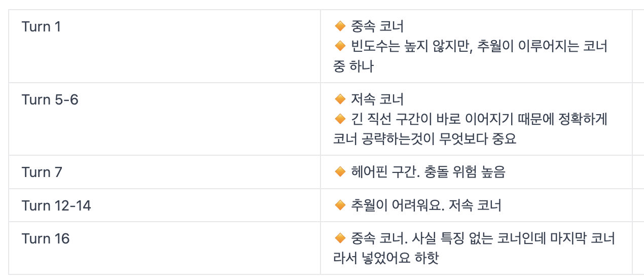644x280 pixels.
Task: Click the text '빈도수는 높지 않지만, 추월이 이루어지는 코너'
Action: click(x=479, y=47)
